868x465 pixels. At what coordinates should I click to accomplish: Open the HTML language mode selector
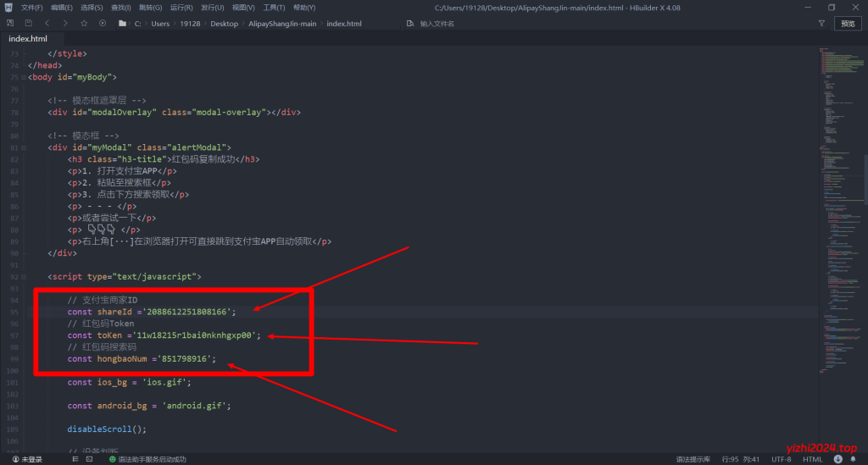tap(812, 459)
